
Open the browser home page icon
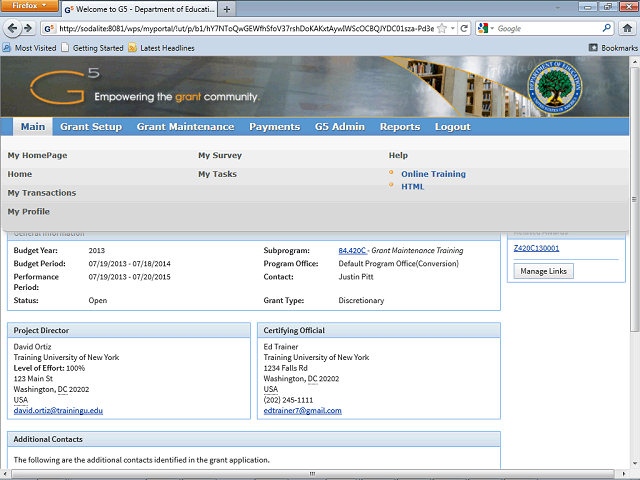[x=627, y=28]
